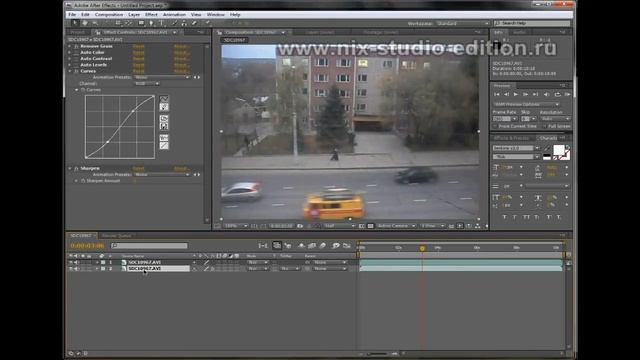Open the Animation menu
The image size is (640, 360).
tap(174, 15)
